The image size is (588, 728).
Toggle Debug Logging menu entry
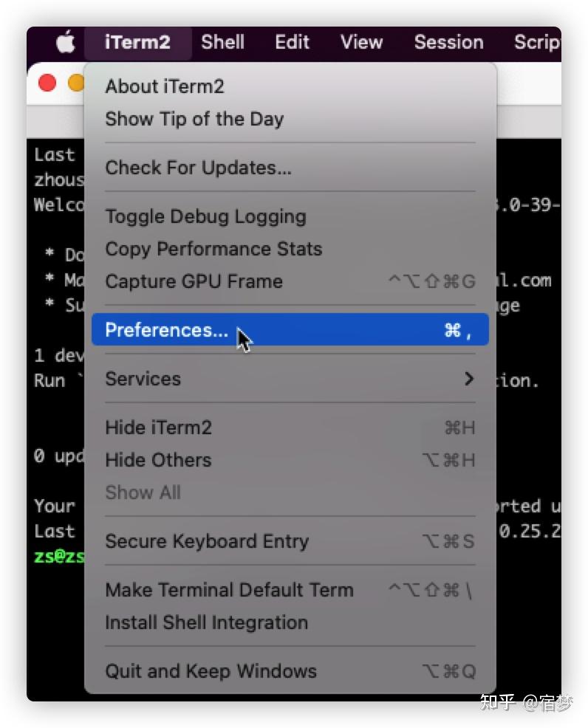(290, 216)
